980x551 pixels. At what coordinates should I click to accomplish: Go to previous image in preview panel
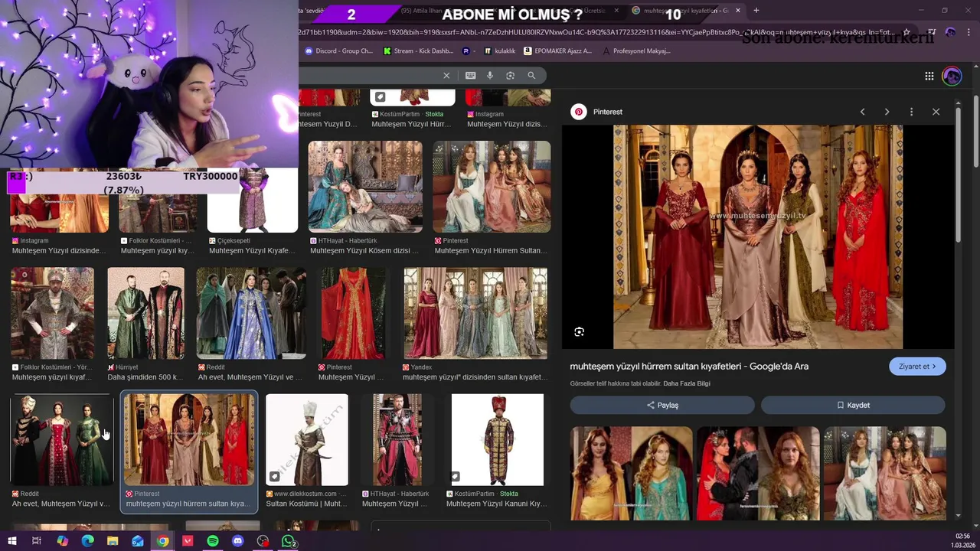click(x=862, y=112)
